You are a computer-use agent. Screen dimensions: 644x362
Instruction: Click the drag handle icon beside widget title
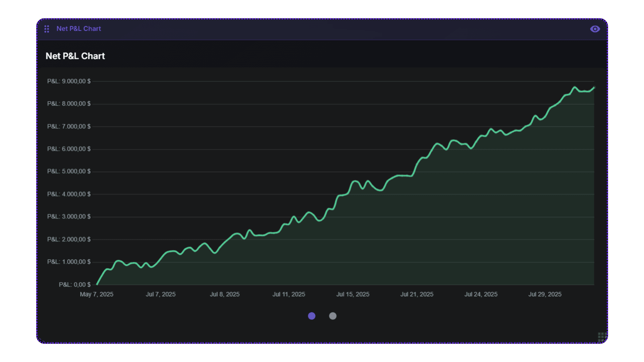pyautogui.click(x=47, y=29)
